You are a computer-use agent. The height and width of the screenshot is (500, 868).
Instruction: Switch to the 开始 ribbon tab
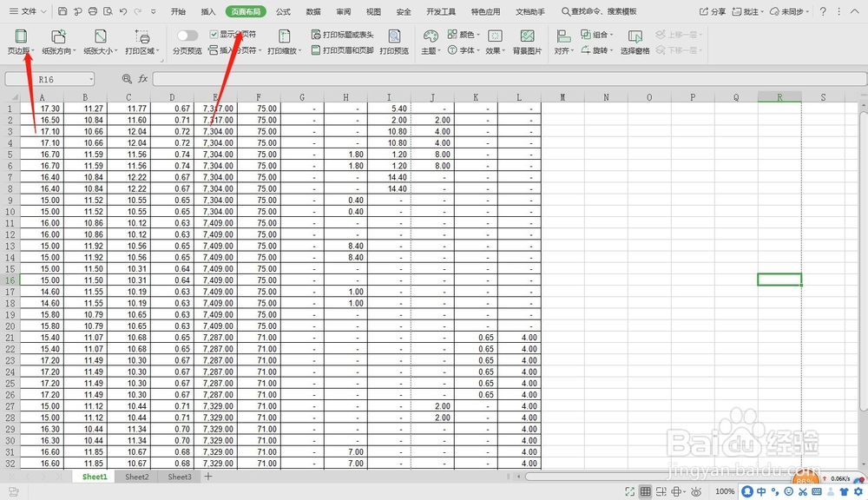[178, 11]
